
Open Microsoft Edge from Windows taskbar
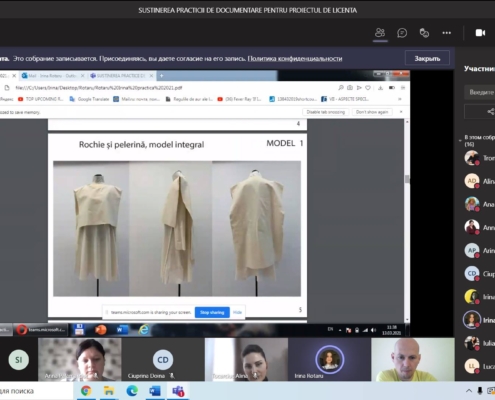132,391
